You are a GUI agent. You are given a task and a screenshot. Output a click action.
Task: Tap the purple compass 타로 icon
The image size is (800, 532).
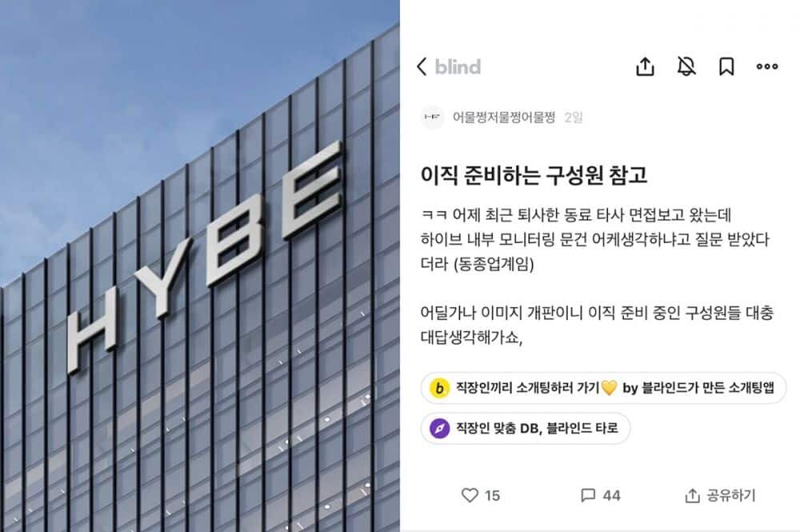(x=439, y=428)
